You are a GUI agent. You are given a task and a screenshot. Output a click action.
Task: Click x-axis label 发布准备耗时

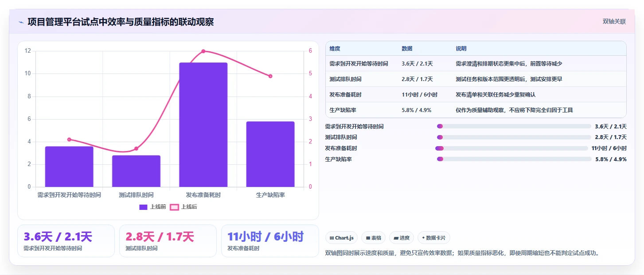pos(203,195)
